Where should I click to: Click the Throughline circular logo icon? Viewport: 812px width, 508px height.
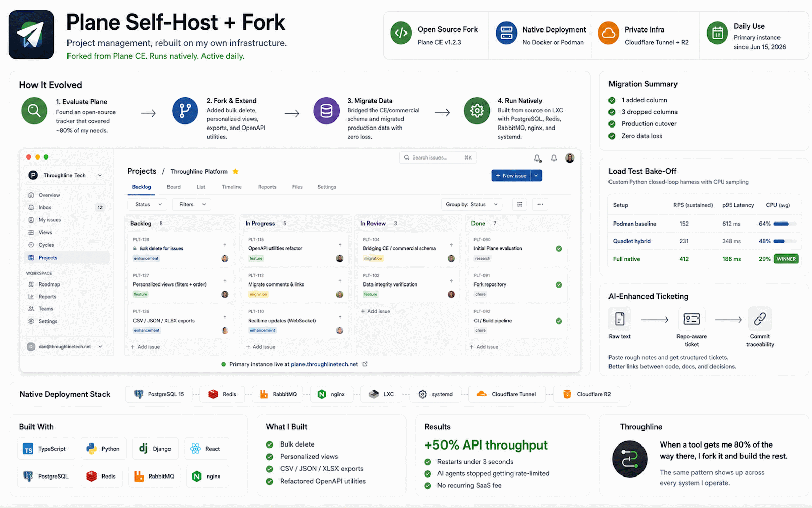(x=629, y=459)
